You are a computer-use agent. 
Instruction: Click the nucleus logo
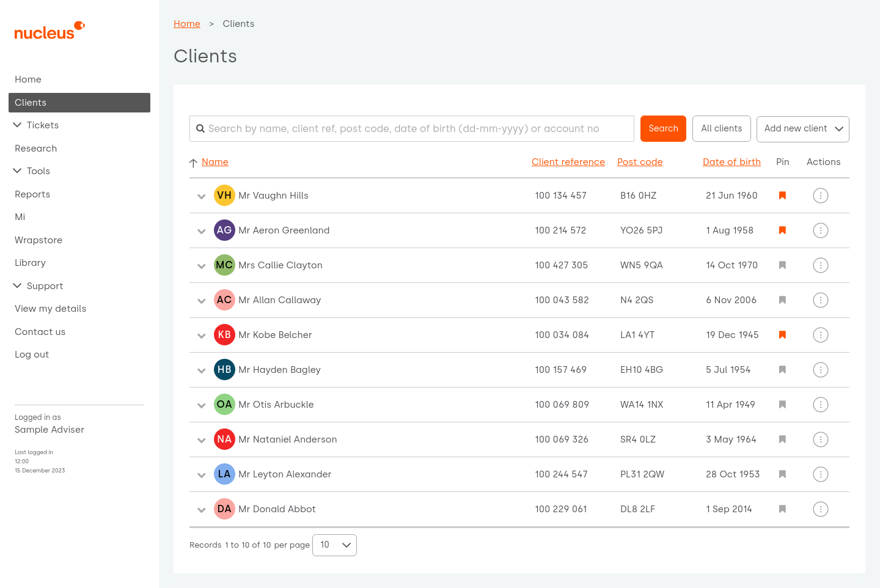(50, 31)
